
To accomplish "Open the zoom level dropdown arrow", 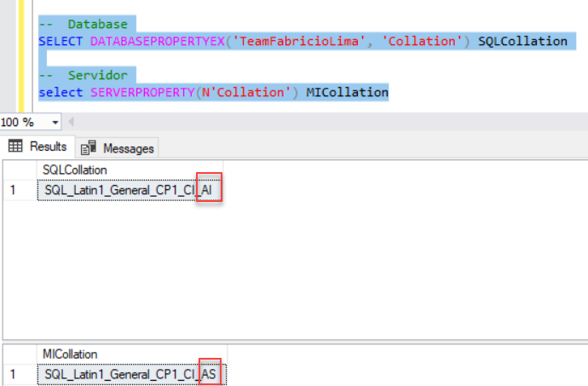I will coord(56,123).
